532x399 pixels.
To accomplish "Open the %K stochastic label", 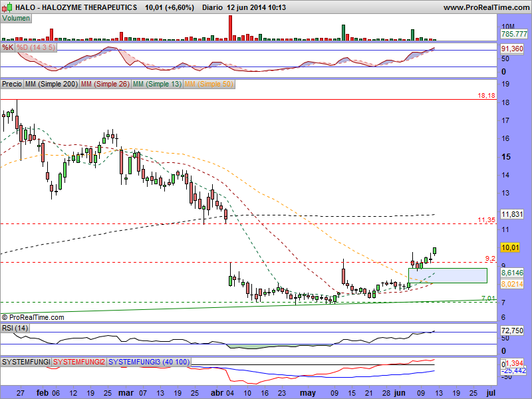I will click(x=7, y=47).
